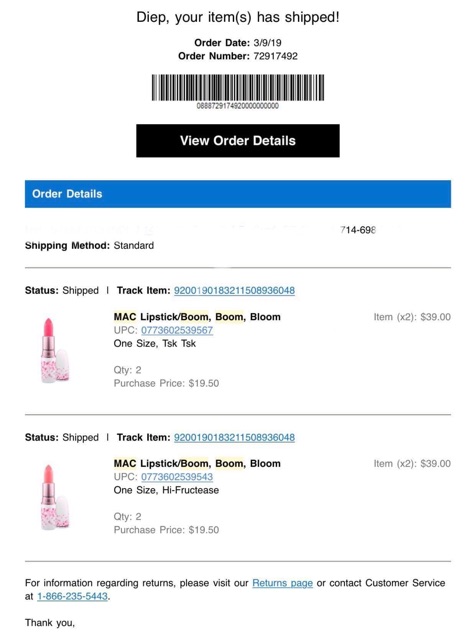Select the order number 72917492
476x640 pixels.
tap(276, 56)
